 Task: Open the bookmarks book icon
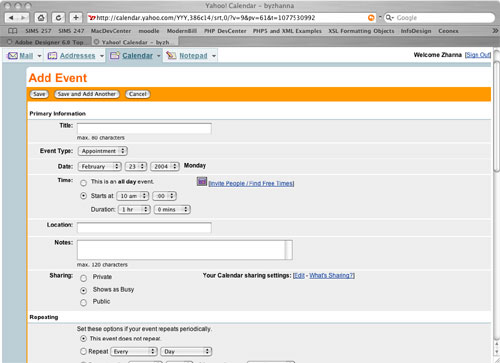point(13,31)
